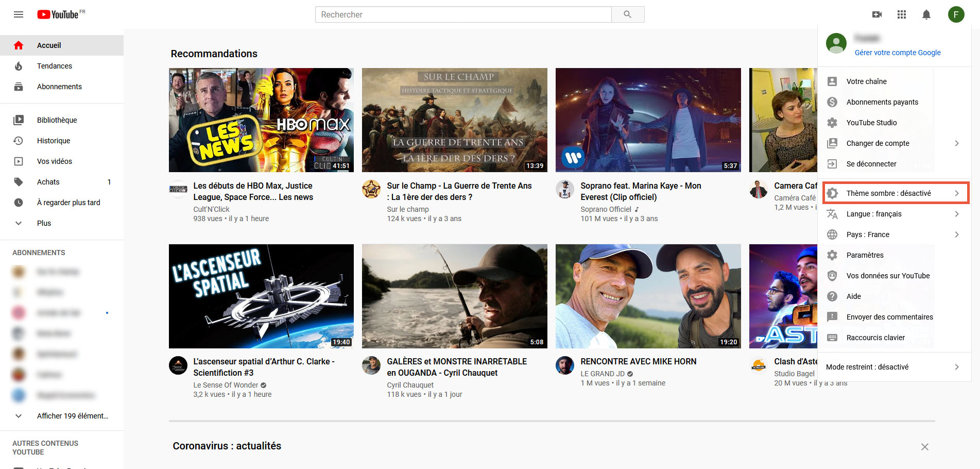Click the Tendances flame icon
This screenshot has height=469, width=980.
coord(19,66)
